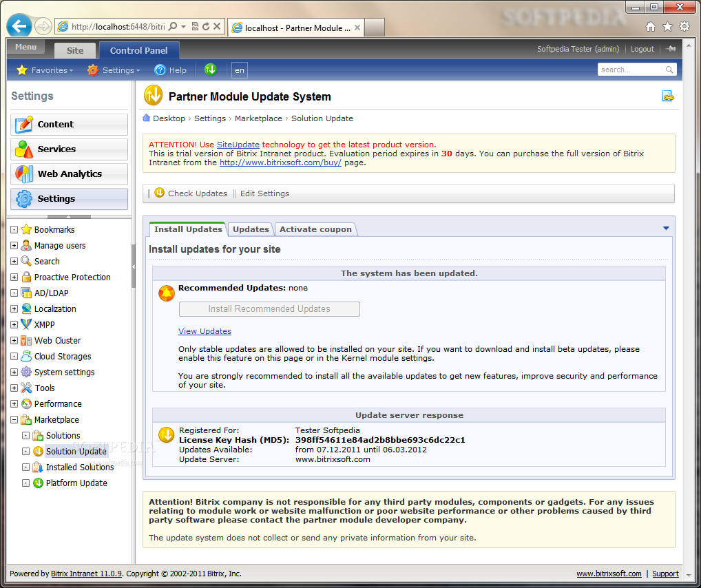Click the link icon beside page title
Image resolution: width=701 pixels, height=588 pixels.
pyautogui.click(x=668, y=96)
